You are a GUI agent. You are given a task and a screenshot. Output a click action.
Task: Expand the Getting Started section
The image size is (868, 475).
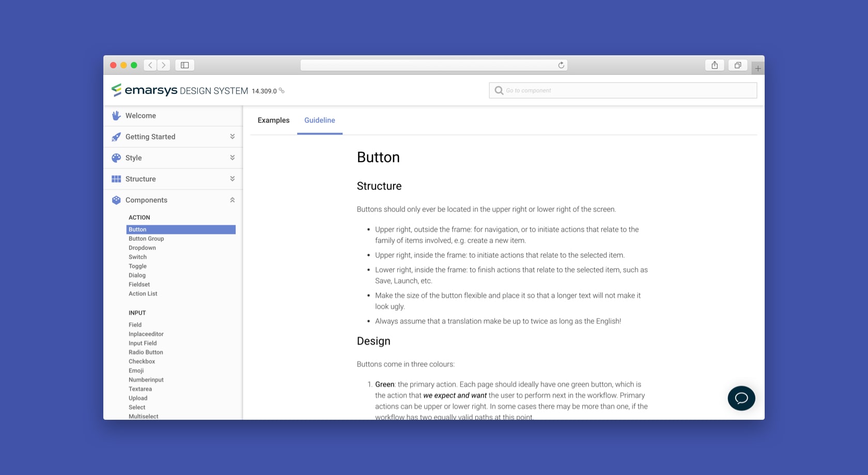tap(232, 137)
